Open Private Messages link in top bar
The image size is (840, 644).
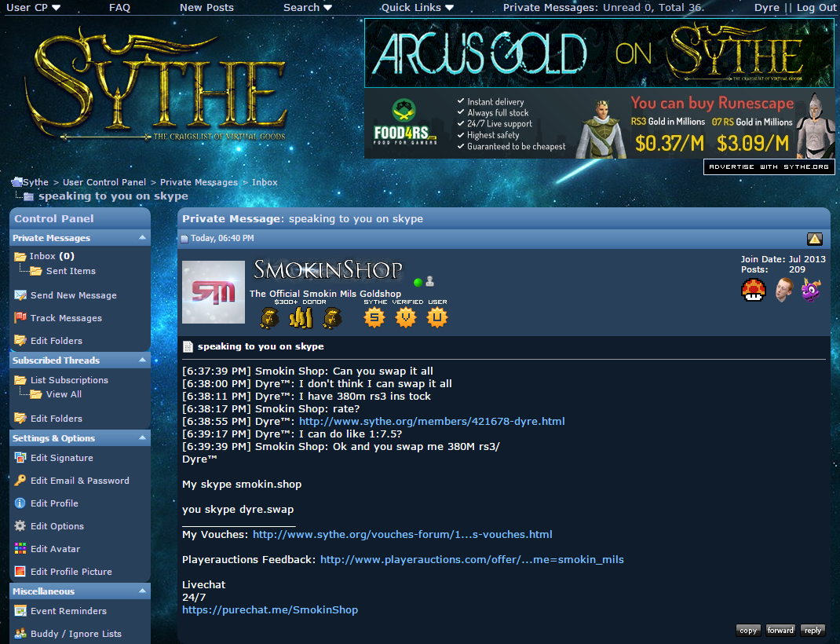[x=551, y=8]
